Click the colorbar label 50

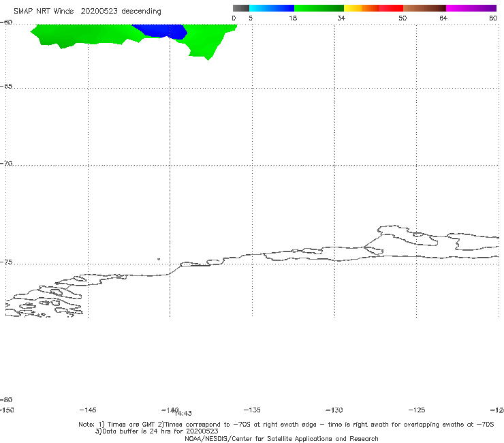(403, 18)
